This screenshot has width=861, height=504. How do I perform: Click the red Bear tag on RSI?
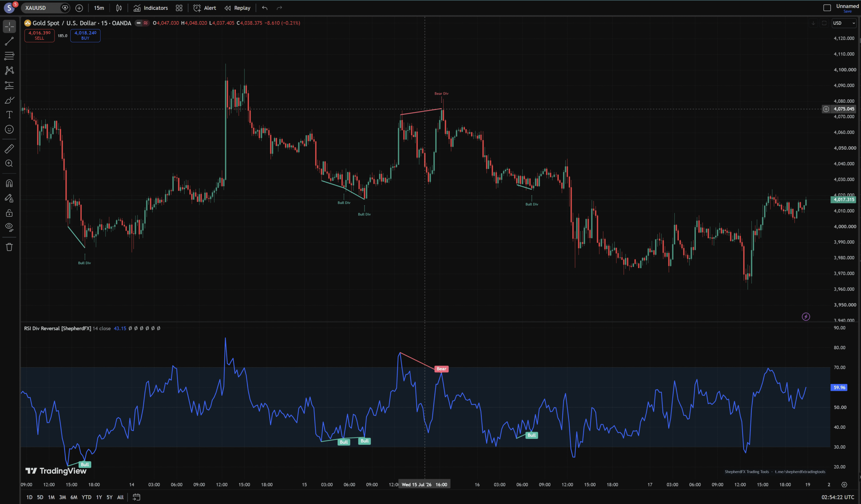point(442,369)
